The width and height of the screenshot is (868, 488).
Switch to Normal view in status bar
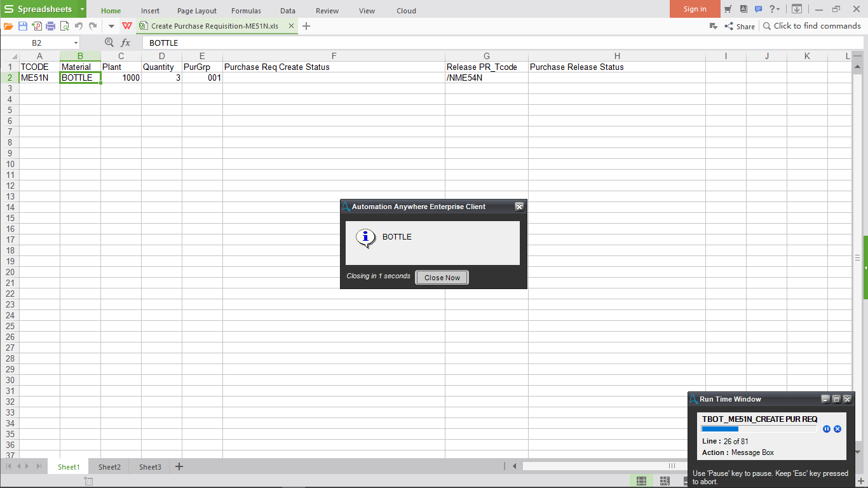641,480
